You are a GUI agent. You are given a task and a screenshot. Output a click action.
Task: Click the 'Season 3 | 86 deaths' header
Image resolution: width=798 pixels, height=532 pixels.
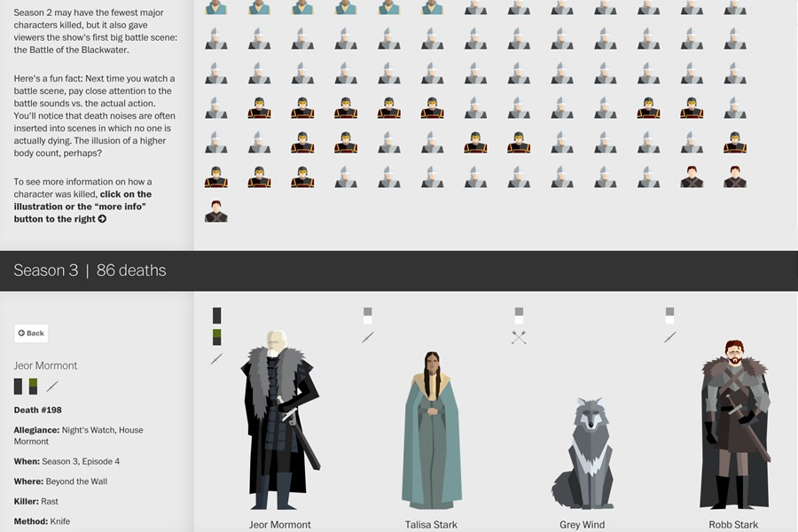[90, 270]
